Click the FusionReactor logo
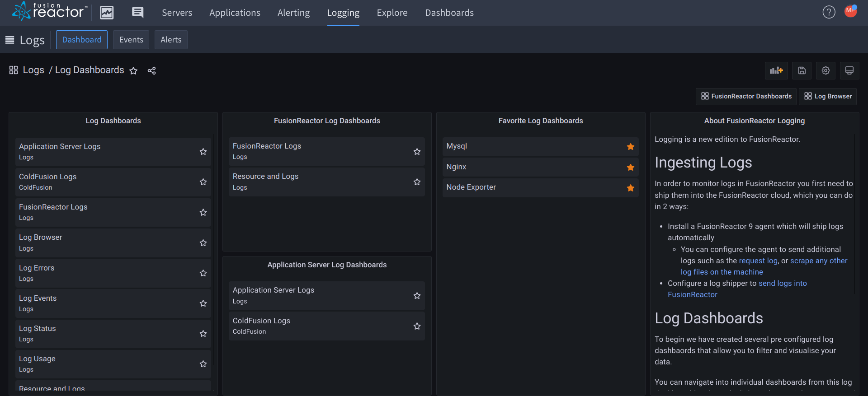 (50, 12)
